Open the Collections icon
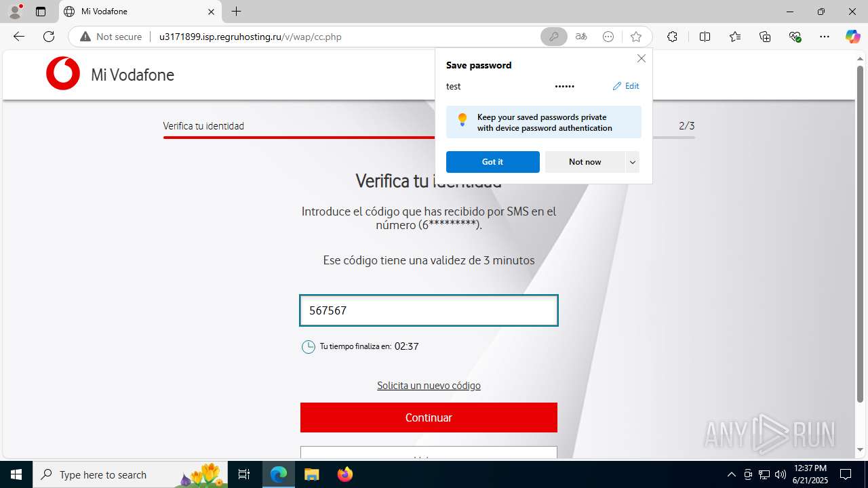The image size is (868, 488). click(x=765, y=37)
